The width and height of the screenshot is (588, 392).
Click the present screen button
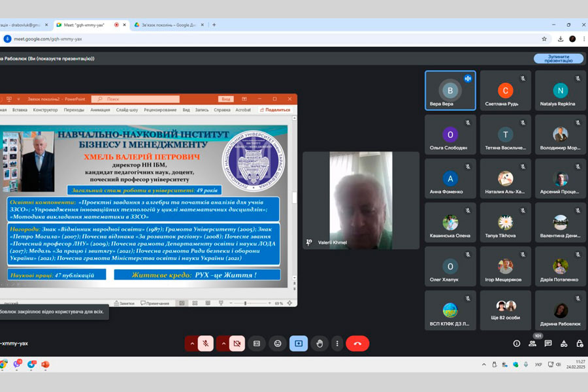pyautogui.click(x=299, y=343)
